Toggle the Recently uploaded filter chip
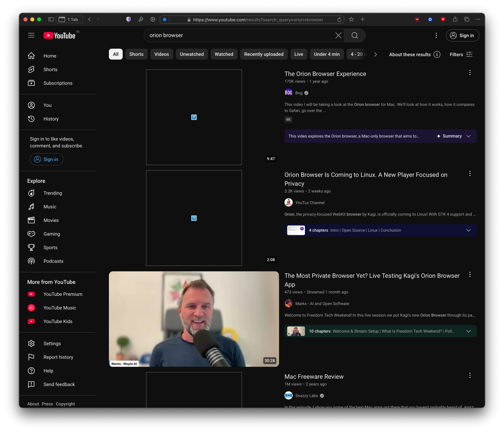Screen dimensions: 504x433 click(263, 54)
